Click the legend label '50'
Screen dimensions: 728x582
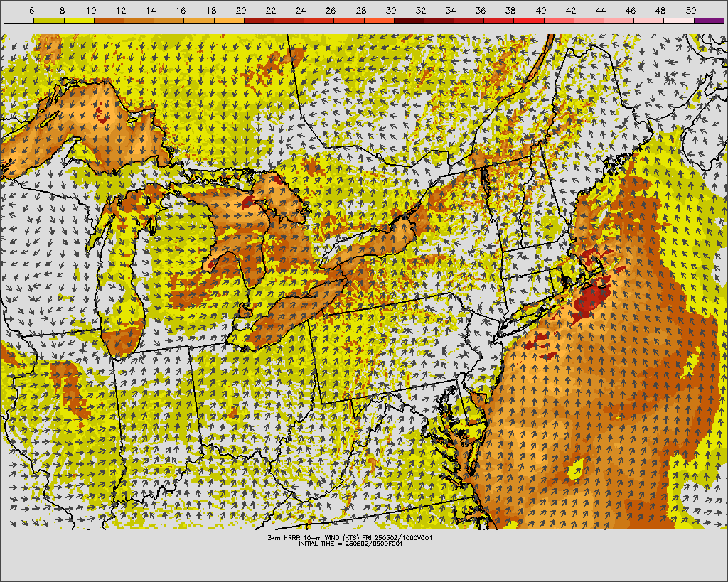click(x=691, y=10)
